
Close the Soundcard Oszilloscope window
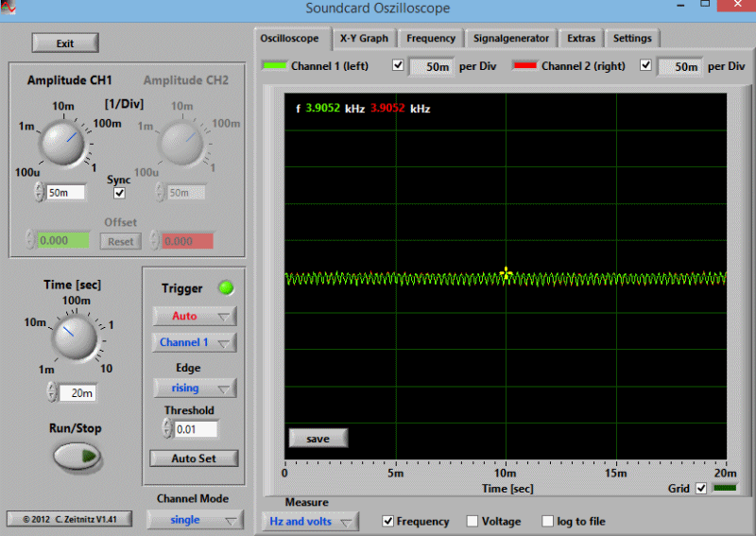click(737, 5)
